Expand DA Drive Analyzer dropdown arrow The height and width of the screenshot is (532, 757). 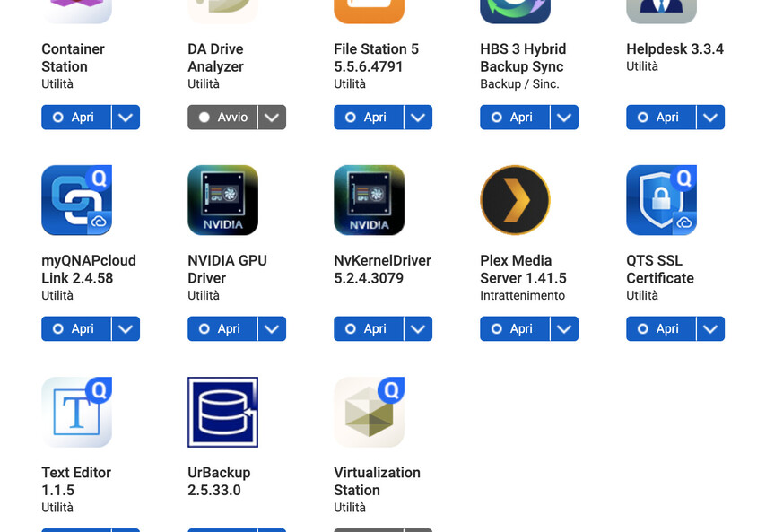[272, 118]
